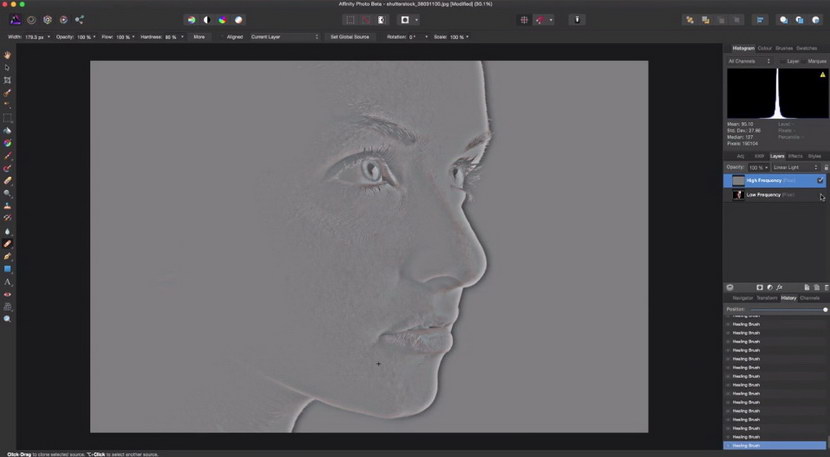
Task: Switch to the Navigator tab
Action: (x=743, y=298)
